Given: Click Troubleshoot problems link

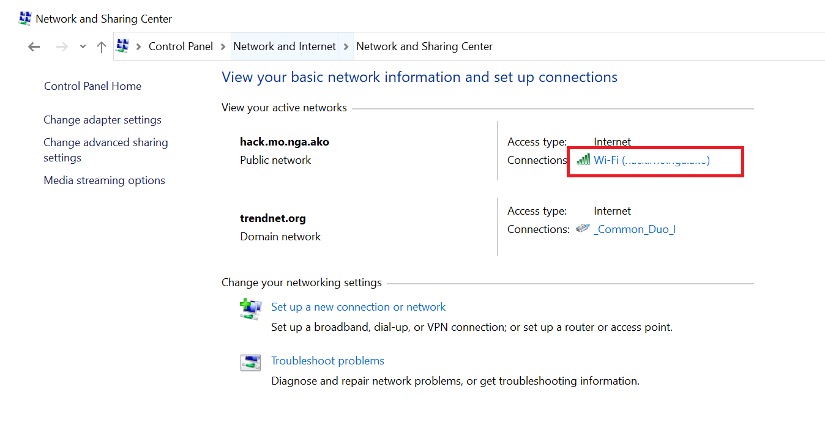Looking at the screenshot, I should click(327, 361).
